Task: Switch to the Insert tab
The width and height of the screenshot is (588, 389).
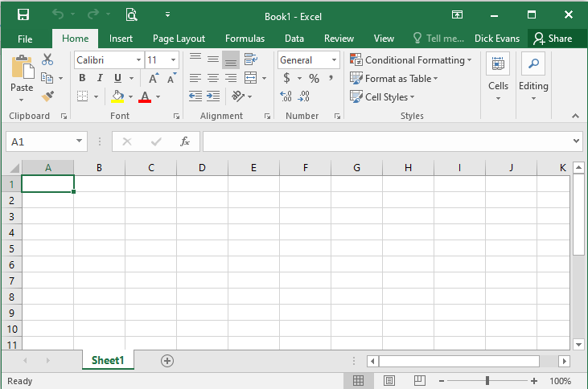Action: [x=121, y=39]
